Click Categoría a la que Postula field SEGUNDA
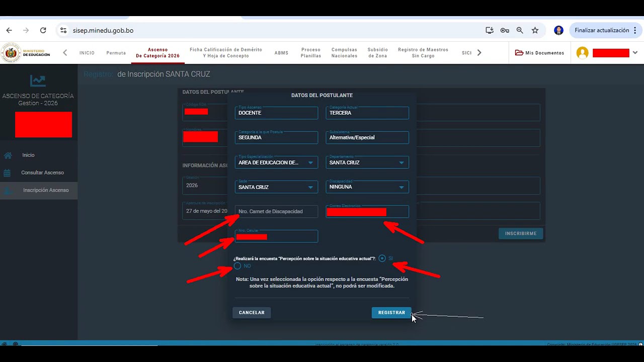Image resolution: width=644 pixels, height=362 pixels. point(276,138)
